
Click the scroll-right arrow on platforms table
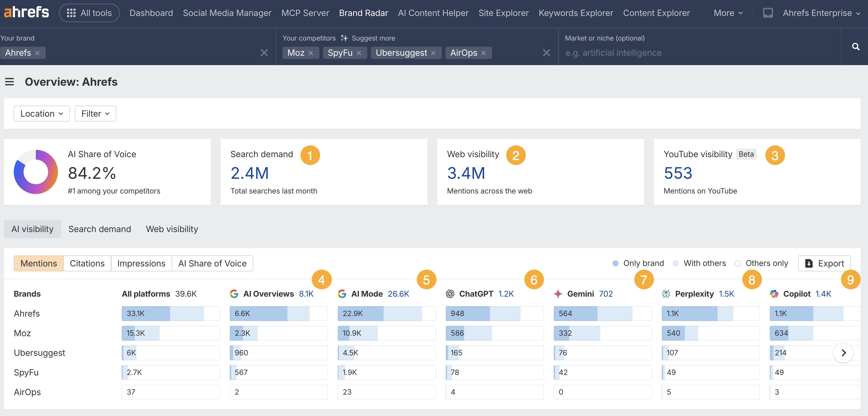[843, 353]
